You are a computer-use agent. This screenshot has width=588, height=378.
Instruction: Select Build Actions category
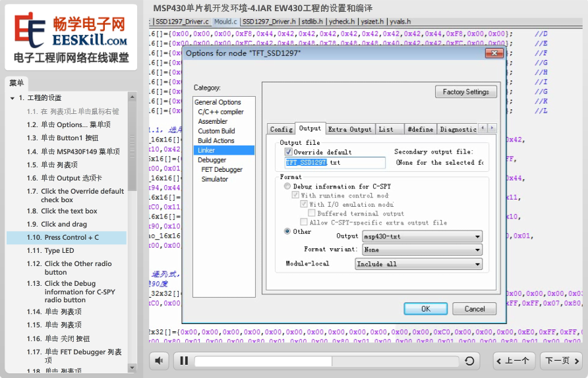click(216, 140)
